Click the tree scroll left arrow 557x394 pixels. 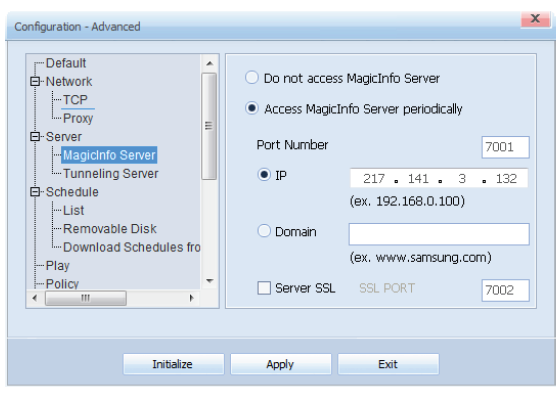[x=35, y=298]
